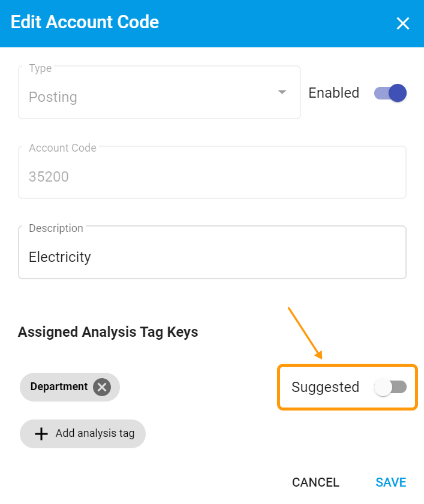Click CANCEL to discard changes
The height and width of the screenshot is (504, 424).
point(315,482)
